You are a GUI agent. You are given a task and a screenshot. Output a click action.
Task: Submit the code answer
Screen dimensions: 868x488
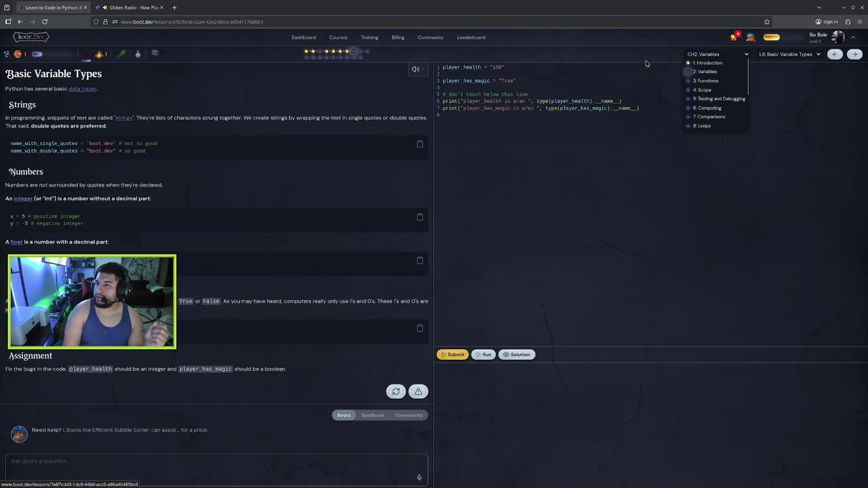point(452,354)
